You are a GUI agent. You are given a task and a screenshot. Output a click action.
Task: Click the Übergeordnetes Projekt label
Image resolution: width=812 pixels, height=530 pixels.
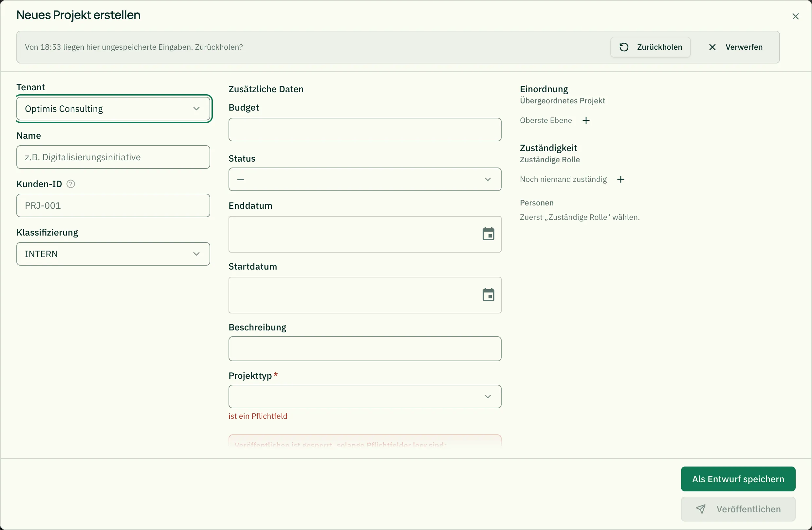tap(562, 101)
